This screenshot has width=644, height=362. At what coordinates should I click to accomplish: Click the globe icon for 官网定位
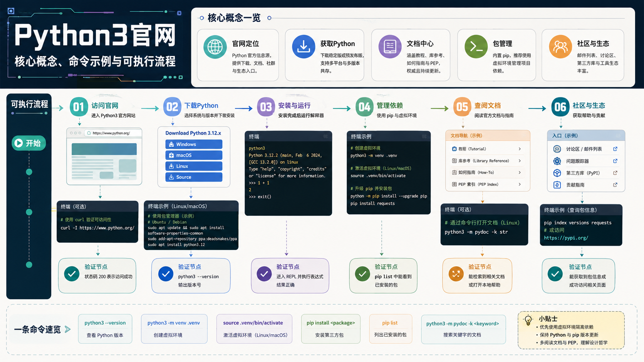point(215,47)
